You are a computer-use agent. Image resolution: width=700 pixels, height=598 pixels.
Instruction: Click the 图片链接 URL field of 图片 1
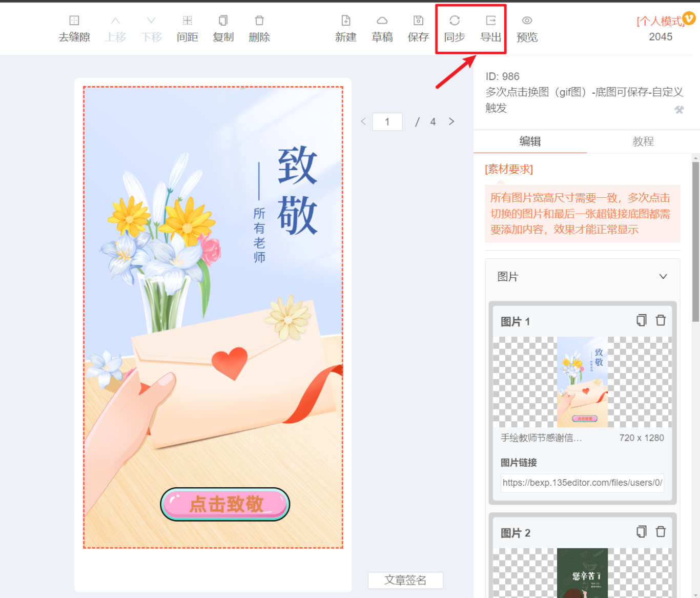tap(582, 483)
